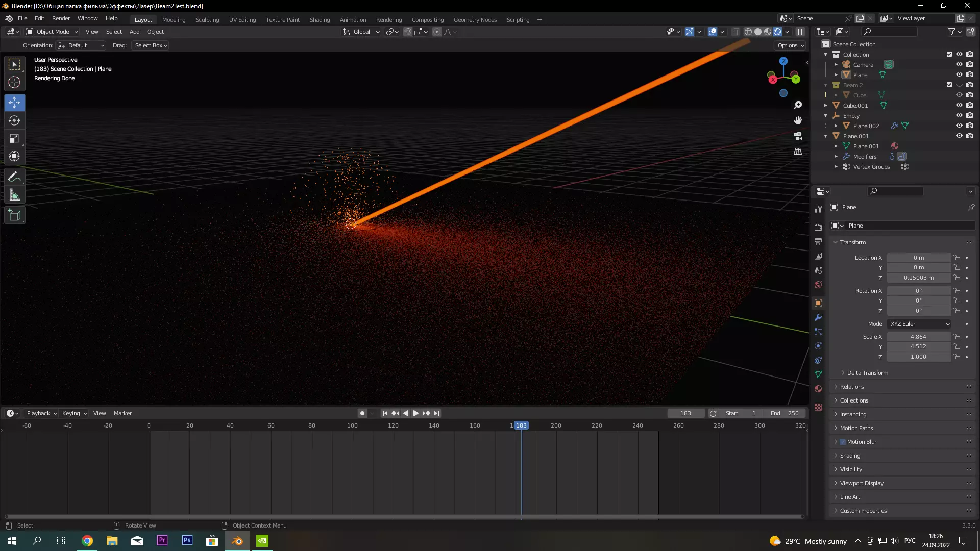Screen dimensions: 980x551
Task: Jump to the end frame
Action: [x=436, y=413]
